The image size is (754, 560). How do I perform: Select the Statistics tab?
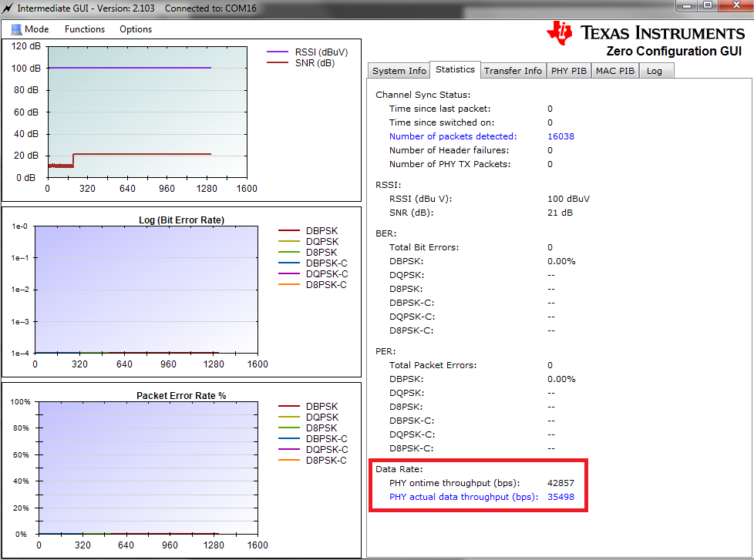coord(455,69)
